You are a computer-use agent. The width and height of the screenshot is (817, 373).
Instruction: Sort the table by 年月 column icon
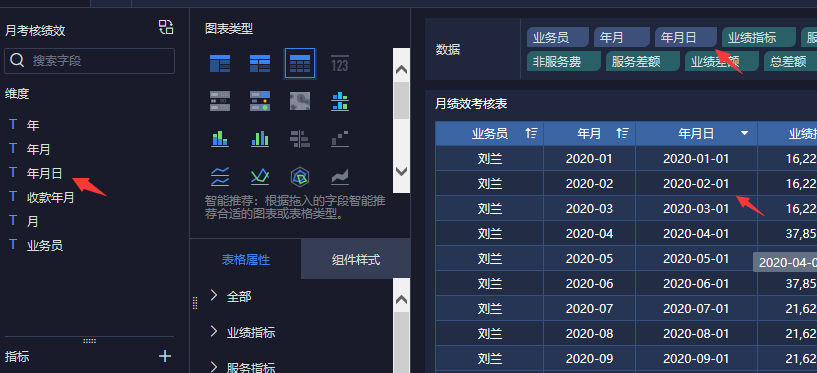pyautogui.click(x=622, y=133)
